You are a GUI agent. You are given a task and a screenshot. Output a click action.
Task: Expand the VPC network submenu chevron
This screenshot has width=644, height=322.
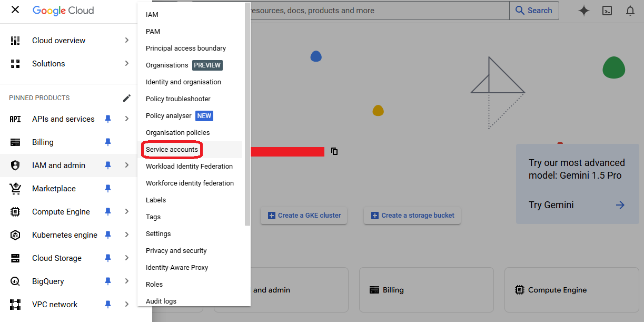click(127, 305)
